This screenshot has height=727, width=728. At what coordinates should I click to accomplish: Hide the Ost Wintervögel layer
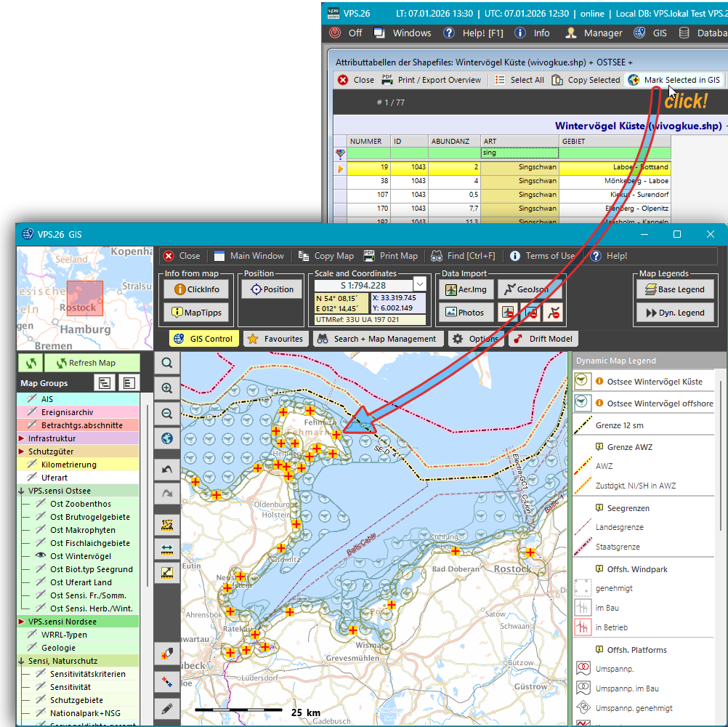click(x=41, y=556)
